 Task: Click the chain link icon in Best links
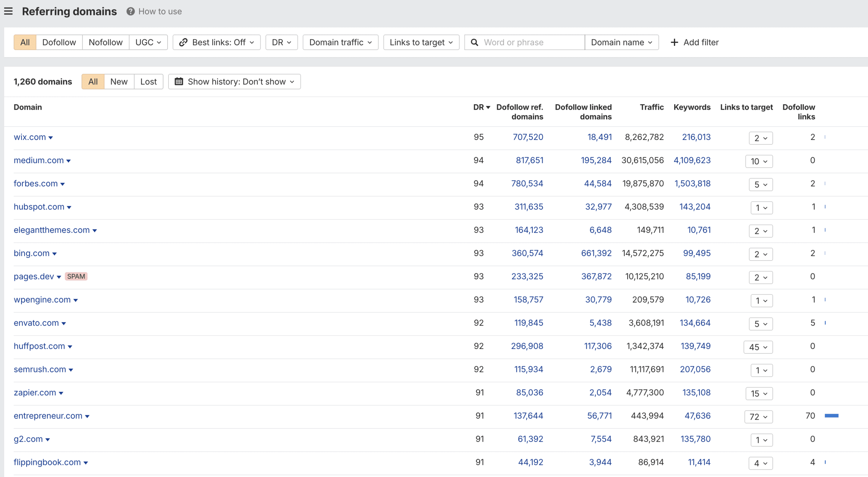183,42
